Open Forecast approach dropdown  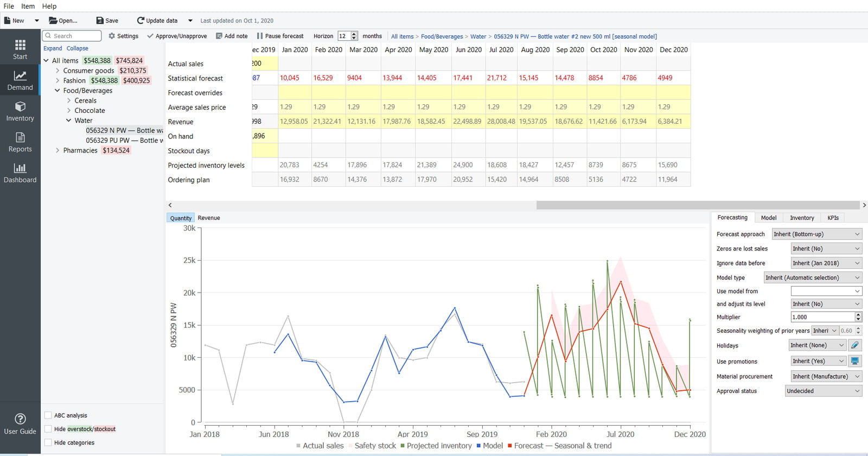(x=816, y=234)
